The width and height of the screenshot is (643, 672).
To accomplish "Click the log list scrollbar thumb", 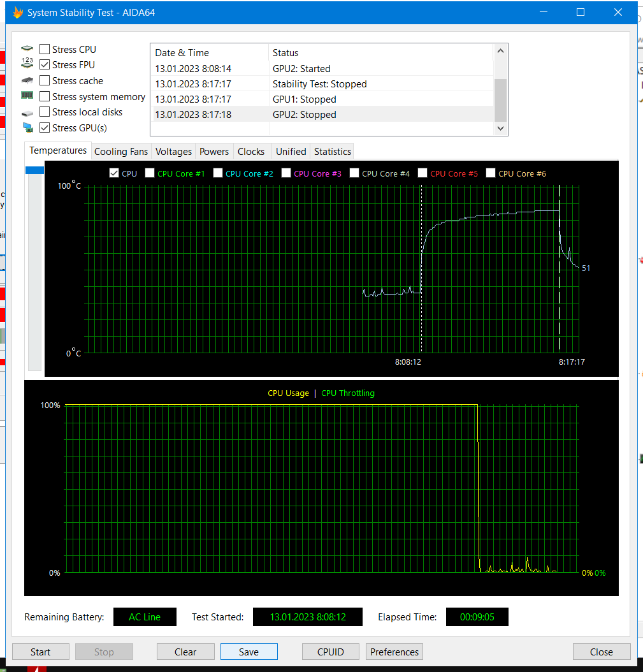I will [500, 100].
